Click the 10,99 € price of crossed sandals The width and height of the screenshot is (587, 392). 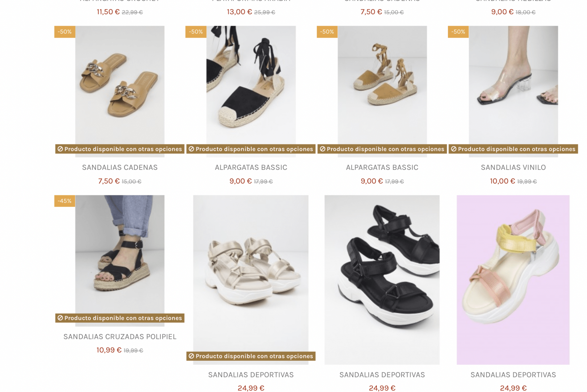tap(109, 350)
